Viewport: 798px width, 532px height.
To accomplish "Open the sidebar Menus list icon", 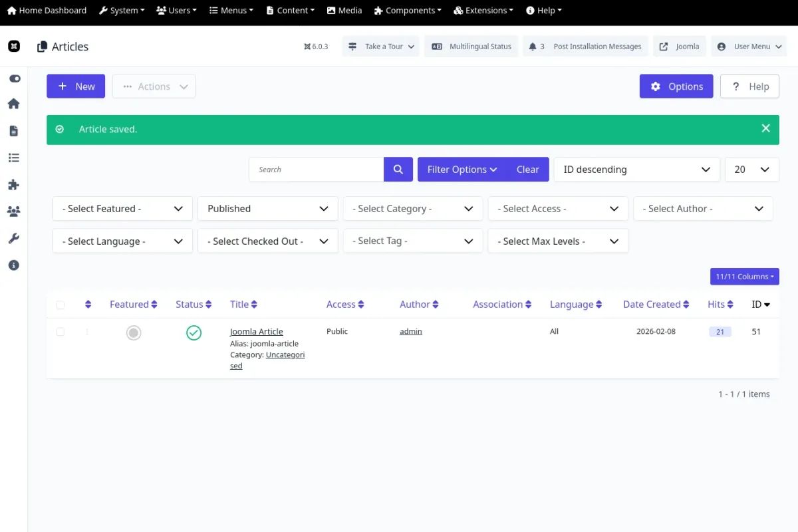I will 14,158.
